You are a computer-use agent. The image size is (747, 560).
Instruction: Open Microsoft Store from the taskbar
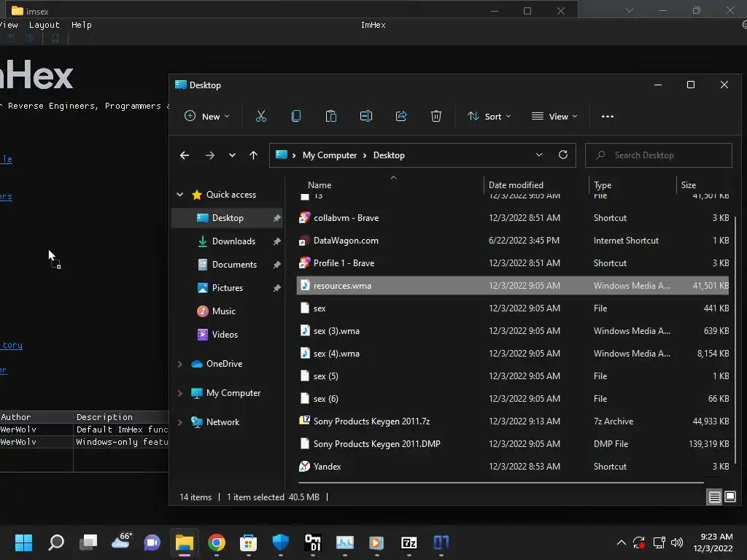(248, 542)
